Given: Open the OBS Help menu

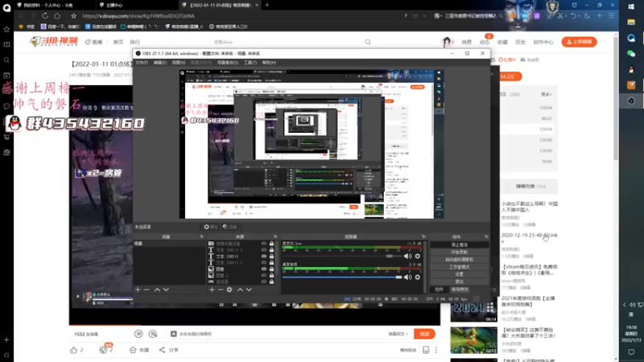Looking at the screenshot, I should [269, 63].
